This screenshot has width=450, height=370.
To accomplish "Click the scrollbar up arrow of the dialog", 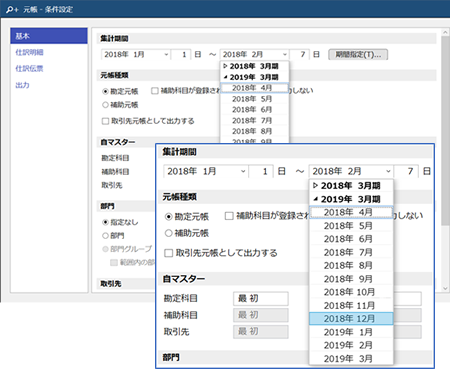I will 445,32.
